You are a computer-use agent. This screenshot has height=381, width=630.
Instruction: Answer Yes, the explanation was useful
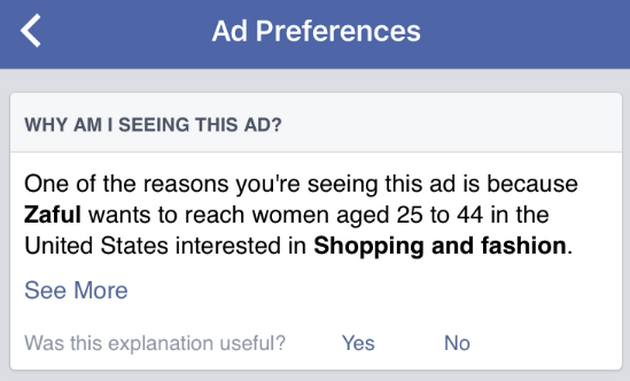(x=358, y=343)
